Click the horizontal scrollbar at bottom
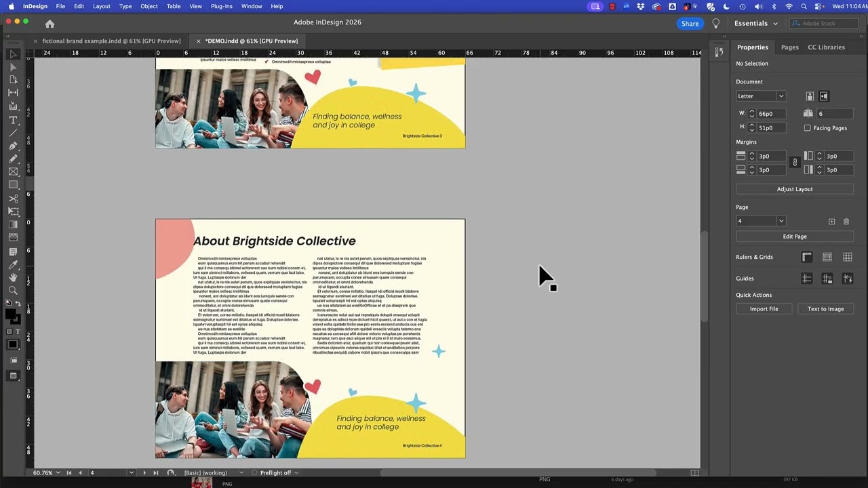 pos(519,473)
